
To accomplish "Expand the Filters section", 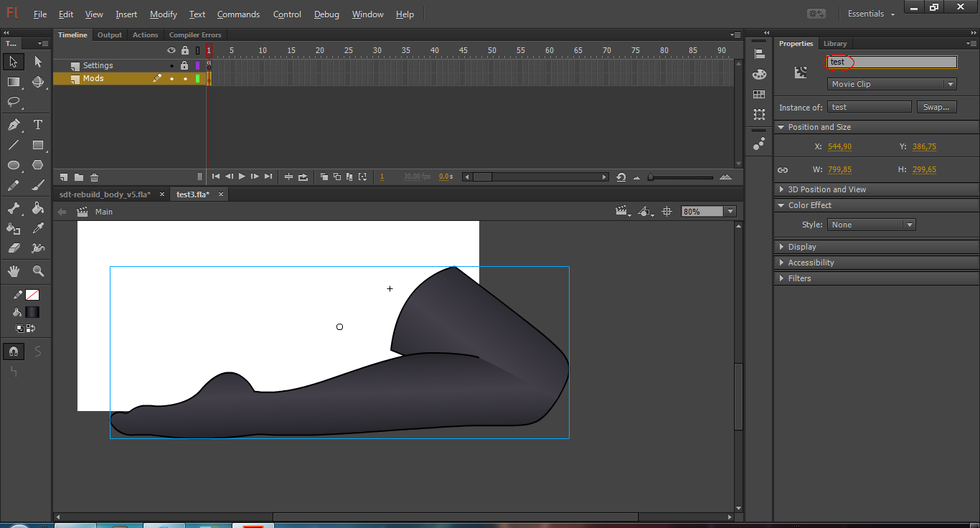I will click(x=799, y=278).
